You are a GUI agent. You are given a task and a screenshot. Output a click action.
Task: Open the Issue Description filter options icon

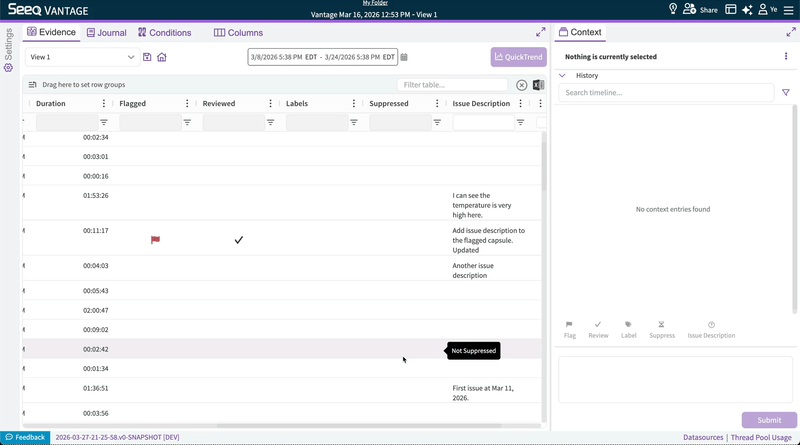[520, 122]
